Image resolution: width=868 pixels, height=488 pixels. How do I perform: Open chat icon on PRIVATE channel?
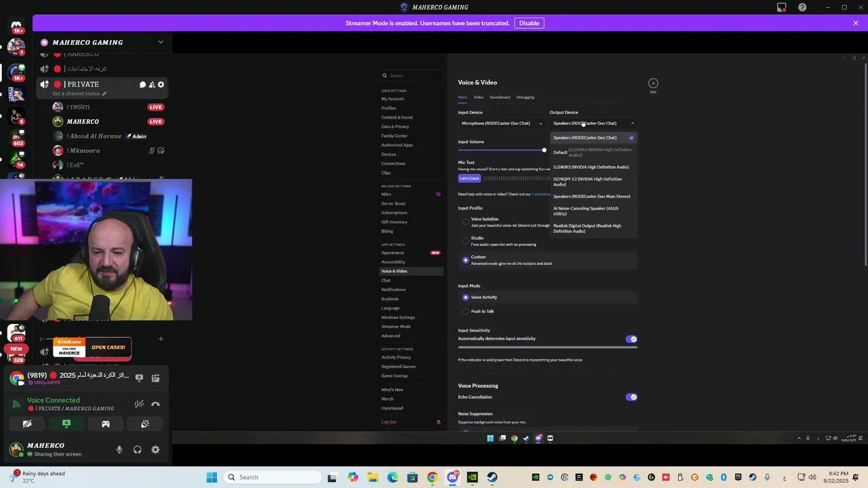[142, 85]
